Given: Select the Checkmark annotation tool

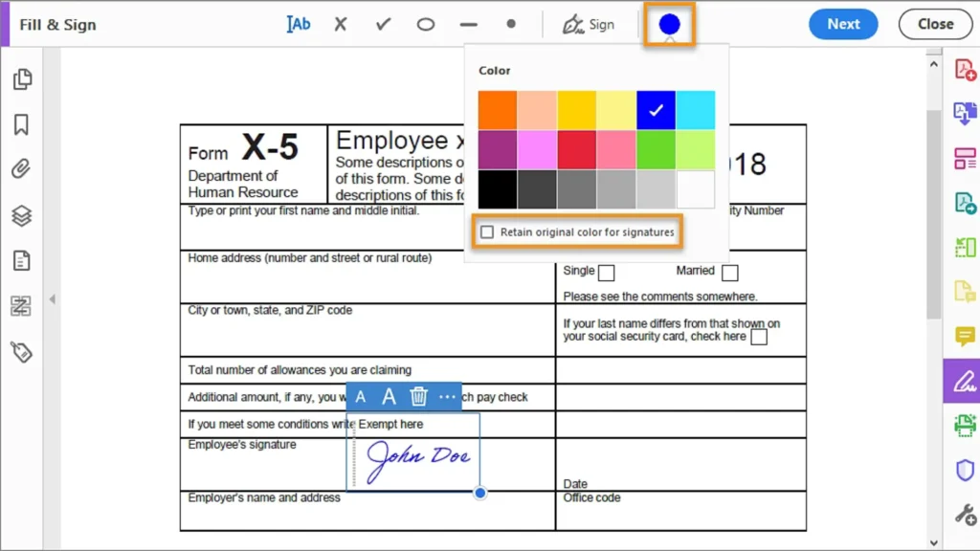Looking at the screenshot, I should 382,24.
